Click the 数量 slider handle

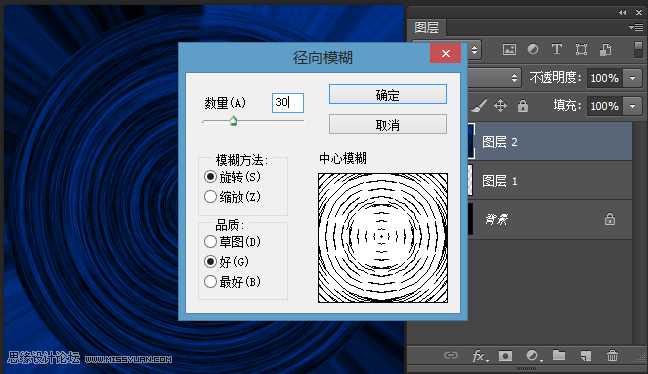233,121
